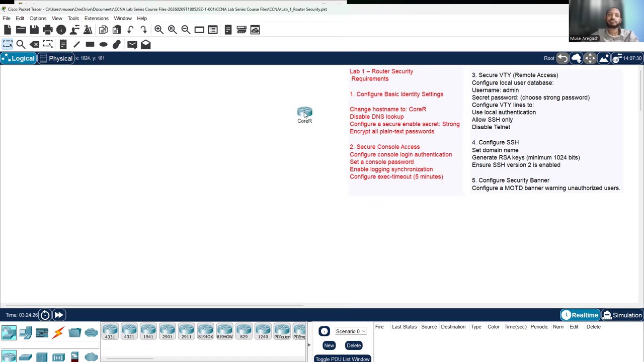This screenshot has height=362, width=644.
Task: Select the Connections lightning category
Action: [x=58, y=332]
